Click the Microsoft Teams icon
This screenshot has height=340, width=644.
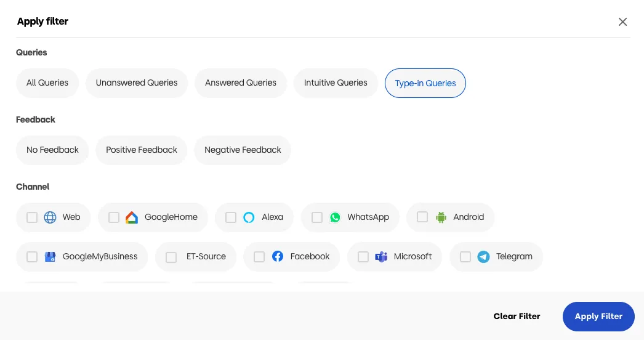click(x=381, y=257)
